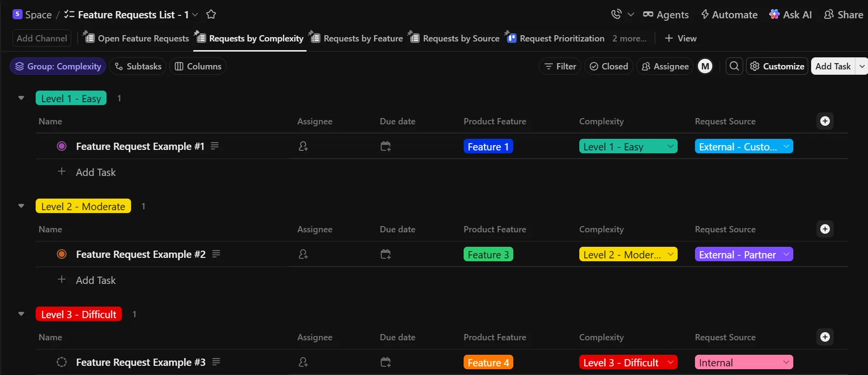Image resolution: width=868 pixels, height=375 pixels.
Task: Open Customize settings
Action: point(777,66)
